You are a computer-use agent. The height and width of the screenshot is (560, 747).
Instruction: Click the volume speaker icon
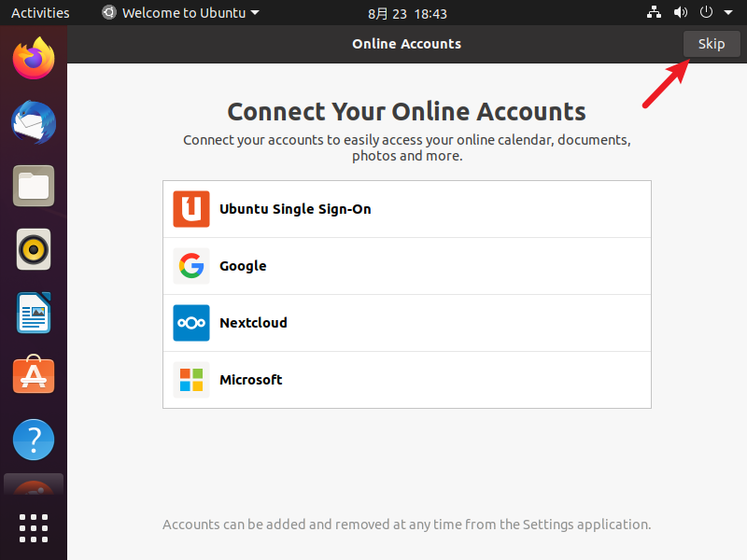click(x=681, y=12)
